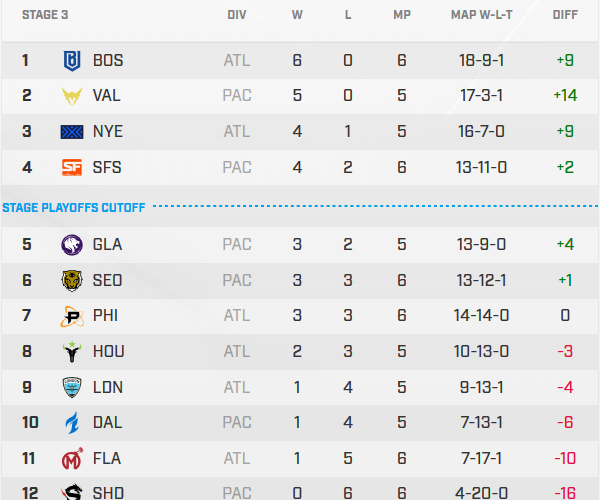Open the VAL team name link
Viewport: 600px width, 500px height.
pos(107,96)
